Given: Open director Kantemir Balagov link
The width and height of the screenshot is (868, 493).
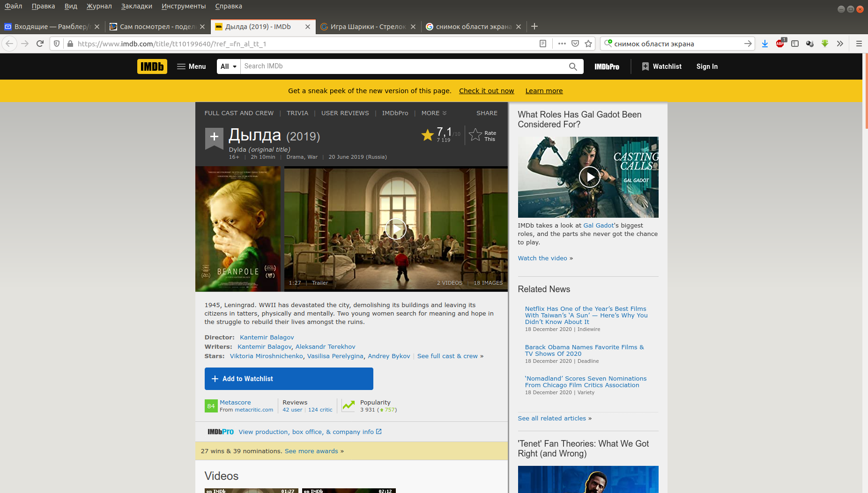Looking at the screenshot, I should pyautogui.click(x=267, y=337).
